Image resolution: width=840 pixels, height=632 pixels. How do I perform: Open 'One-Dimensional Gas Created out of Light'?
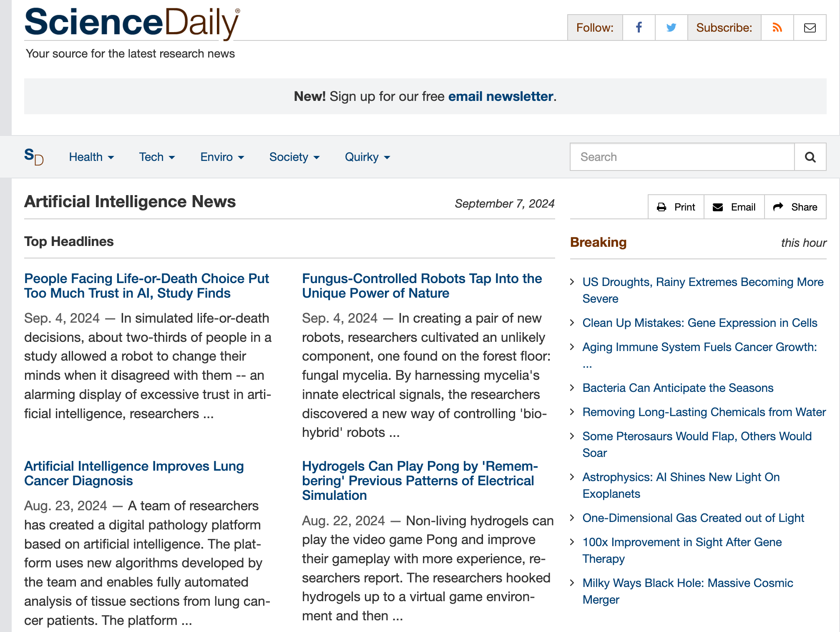point(693,518)
